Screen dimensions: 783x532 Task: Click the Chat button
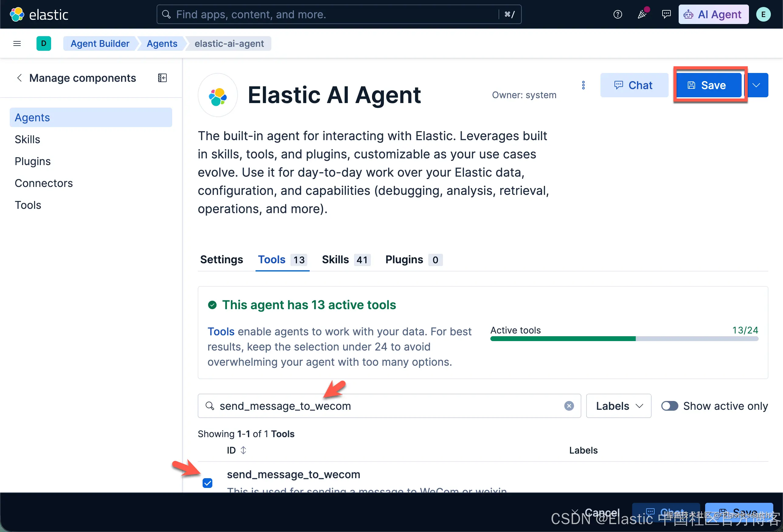point(634,85)
